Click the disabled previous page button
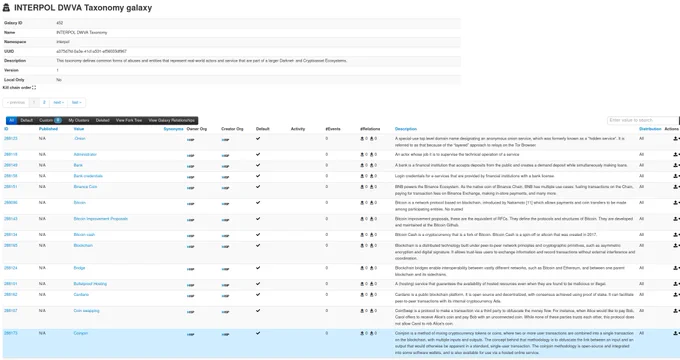This screenshot has height=360, width=680. pyautogui.click(x=16, y=102)
